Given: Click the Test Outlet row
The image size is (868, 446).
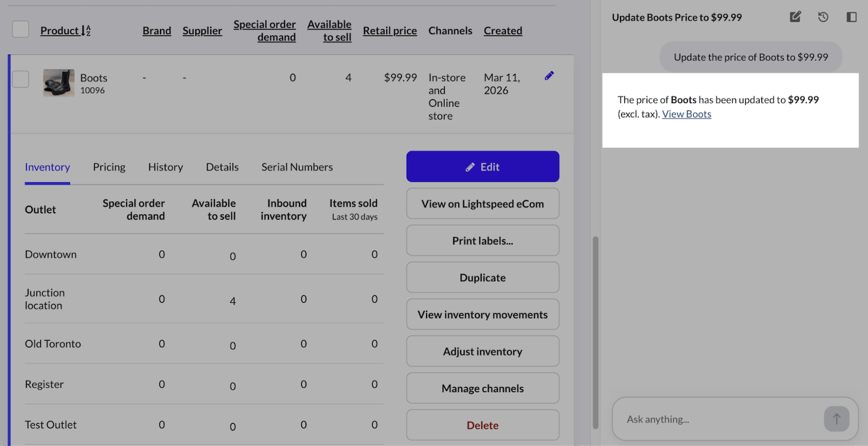Looking at the screenshot, I should pos(204,425).
